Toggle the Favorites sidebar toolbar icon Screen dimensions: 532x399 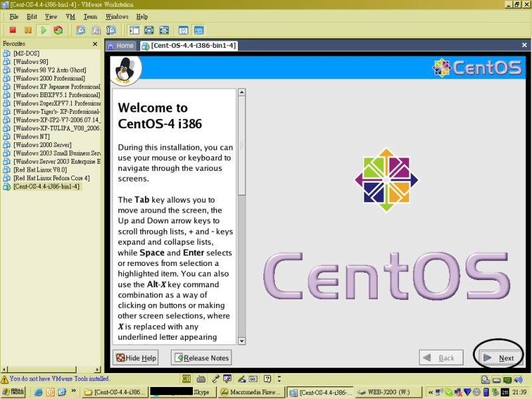click(134, 30)
